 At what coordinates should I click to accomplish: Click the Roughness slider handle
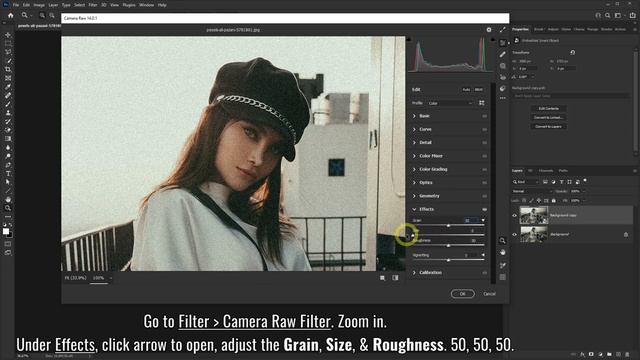pos(448,246)
